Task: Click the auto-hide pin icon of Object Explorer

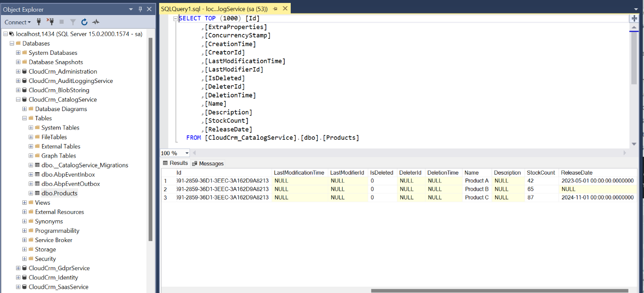Action: point(140,9)
